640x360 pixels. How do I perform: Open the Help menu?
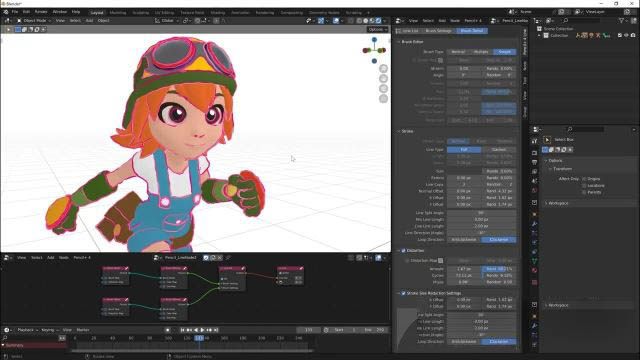pos(76,12)
